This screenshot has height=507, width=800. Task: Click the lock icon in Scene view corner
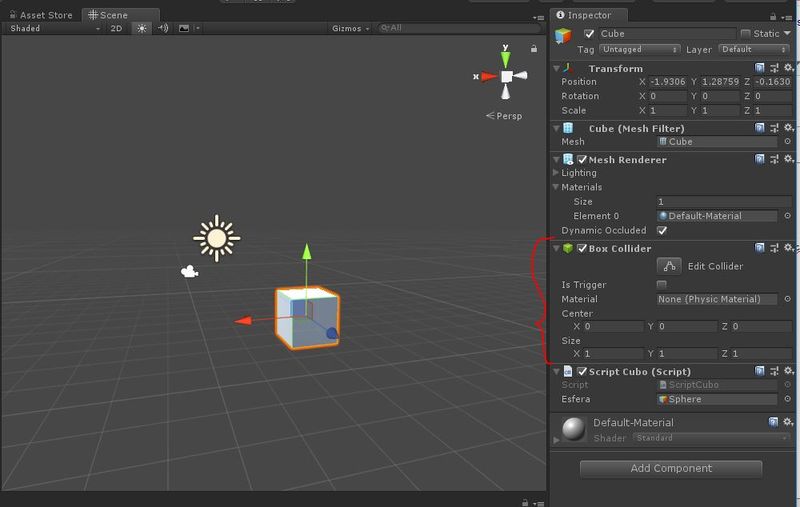tap(534, 49)
